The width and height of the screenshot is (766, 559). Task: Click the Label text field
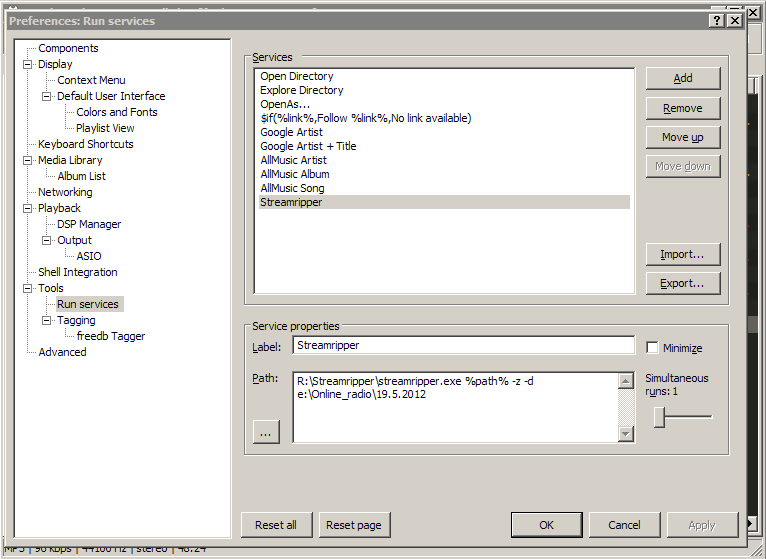464,346
